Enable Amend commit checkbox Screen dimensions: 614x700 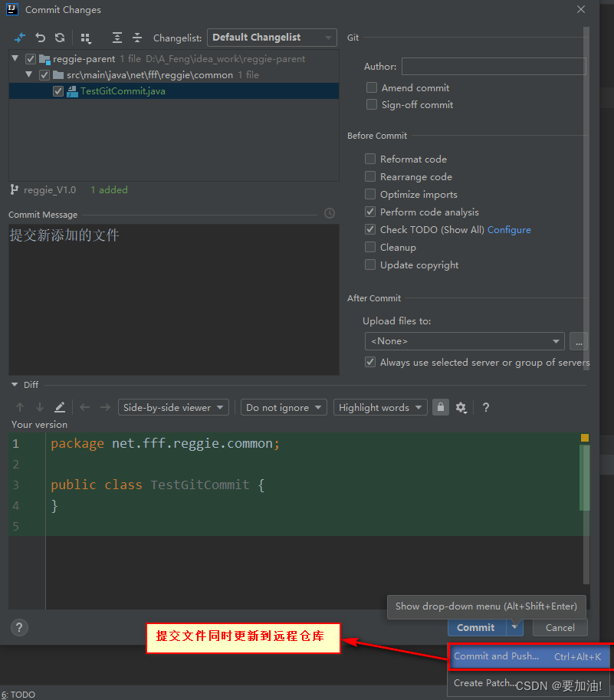click(372, 87)
